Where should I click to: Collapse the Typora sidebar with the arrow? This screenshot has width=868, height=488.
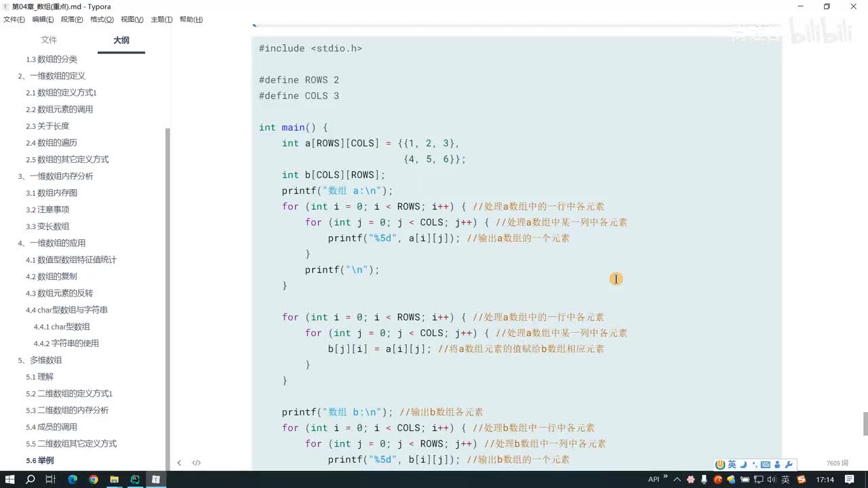pyautogui.click(x=179, y=463)
